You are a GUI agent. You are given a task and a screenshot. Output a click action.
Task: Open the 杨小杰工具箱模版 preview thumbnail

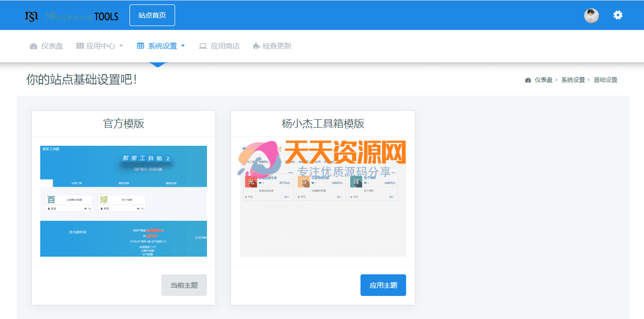tap(323, 201)
